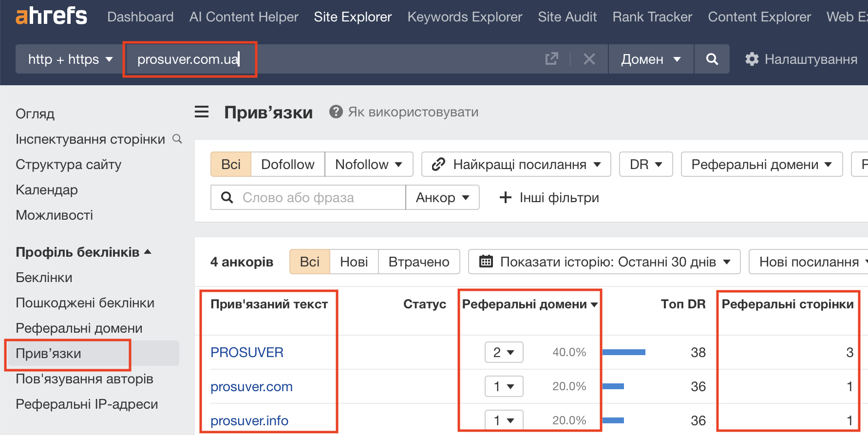Toggle the hamburger sidebar menu icon
This screenshot has height=435, width=868.
pyautogui.click(x=202, y=112)
